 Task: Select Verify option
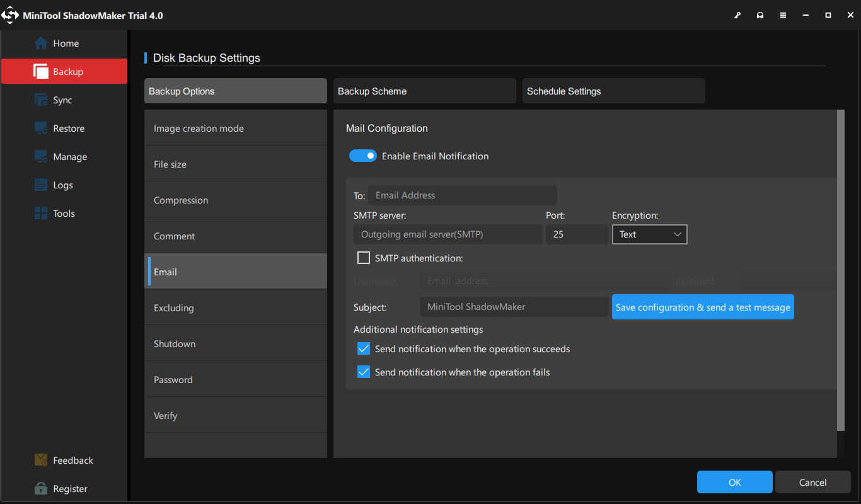pyautogui.click(x=236, y=415)
